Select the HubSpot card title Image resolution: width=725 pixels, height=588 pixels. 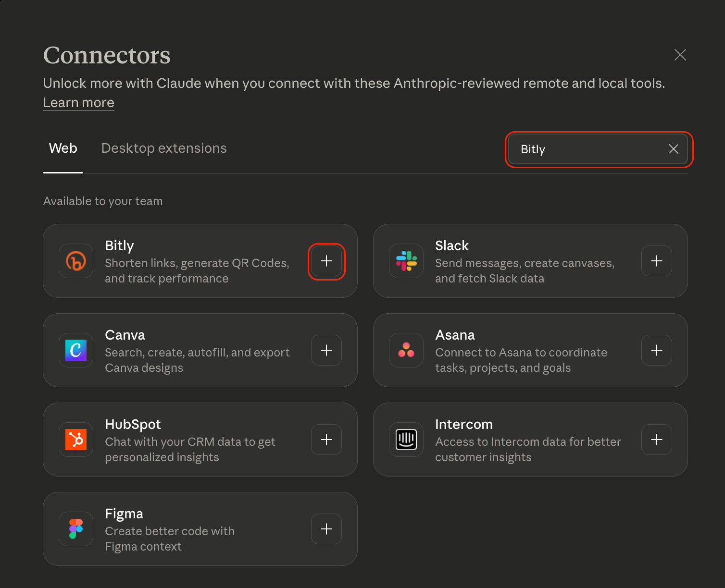pyautogui.click(x=133, y=424)
